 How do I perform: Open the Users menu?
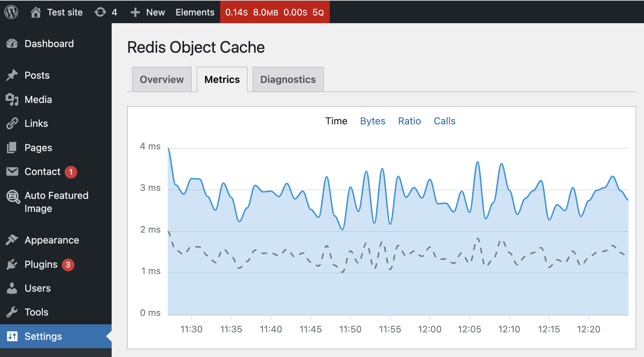tap(38, 288)
